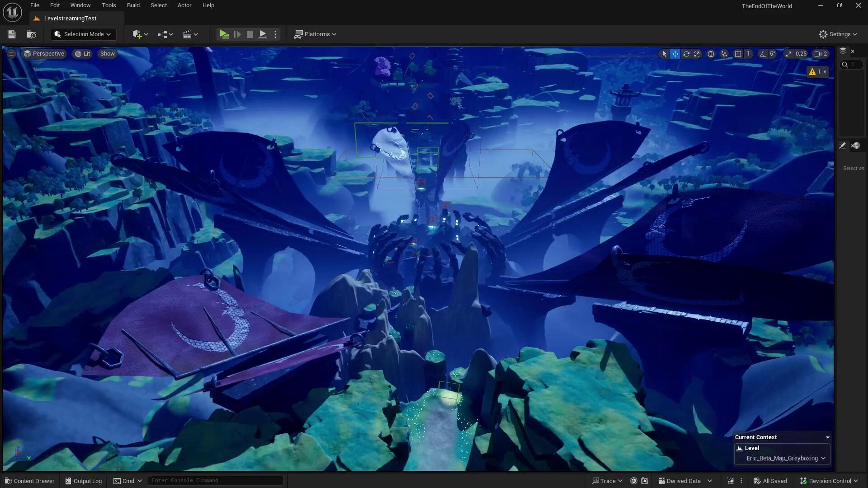
Task: Change the scale snap value 0,25
Action: pyautogui.click(x=801, y=54)
